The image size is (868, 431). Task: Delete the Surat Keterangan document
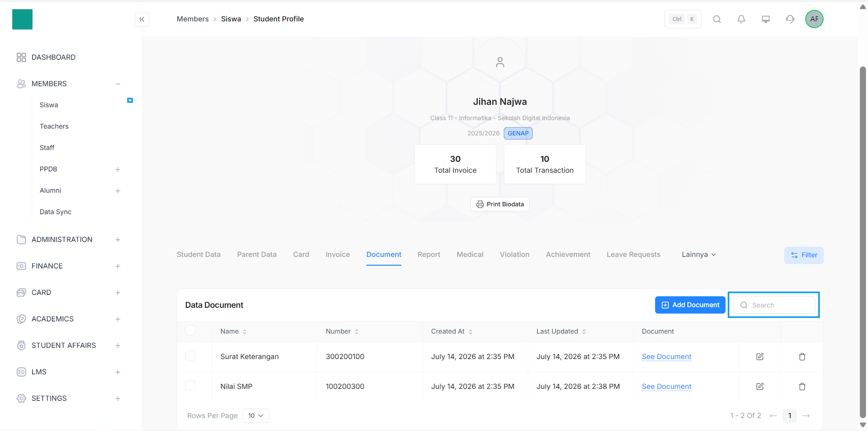tap(802, 357)
